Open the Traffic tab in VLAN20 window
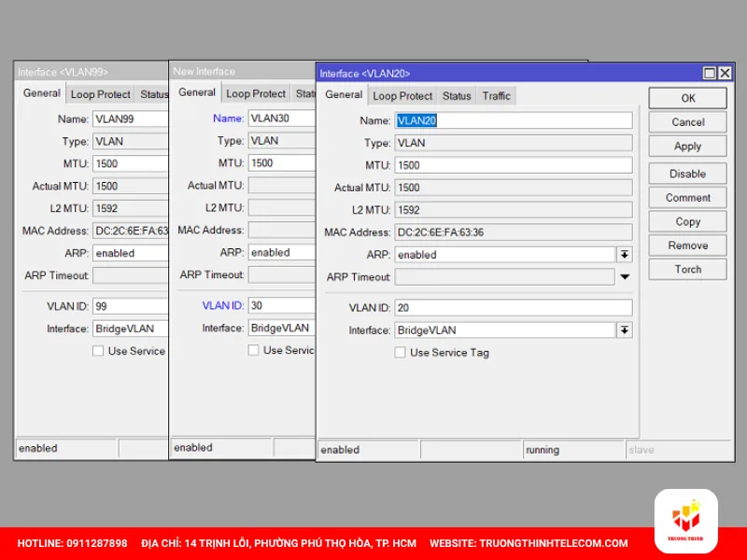This screenshot has height=560, width=747. (x=496, y=96)
